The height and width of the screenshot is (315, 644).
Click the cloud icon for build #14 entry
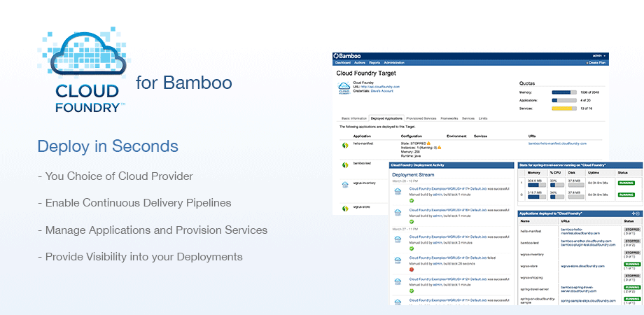(x=398, y=239)
